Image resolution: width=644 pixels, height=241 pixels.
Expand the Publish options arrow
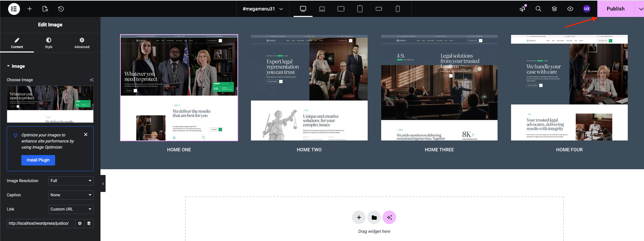coord(640,9)
